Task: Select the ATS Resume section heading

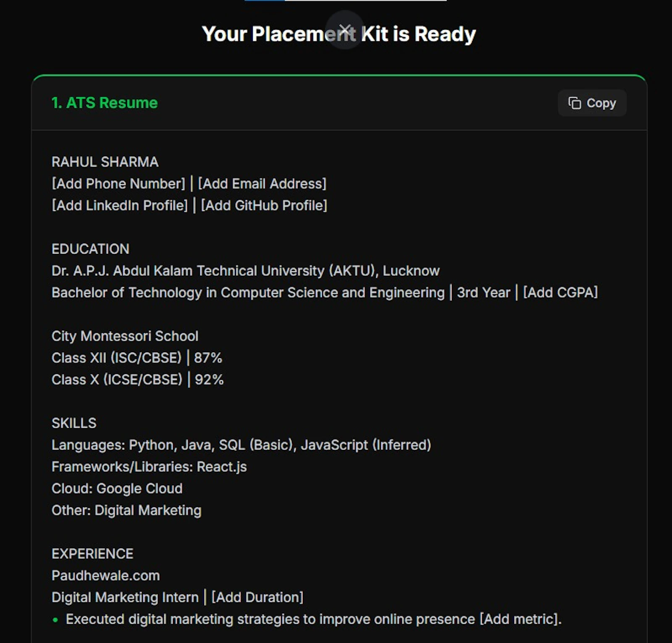Action: pyautogui.click(x=104, y=103)
